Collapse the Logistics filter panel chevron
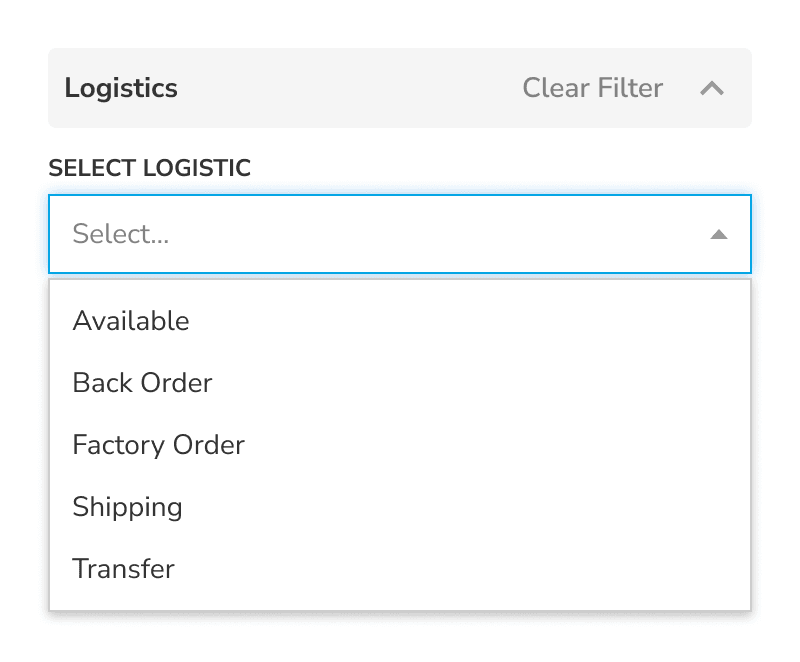Screen dimensions: 800x662 [x=713, y=88]
